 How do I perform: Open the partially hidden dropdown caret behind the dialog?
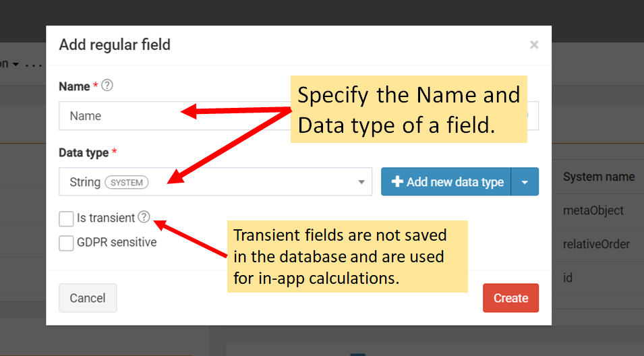coord(16,65)
